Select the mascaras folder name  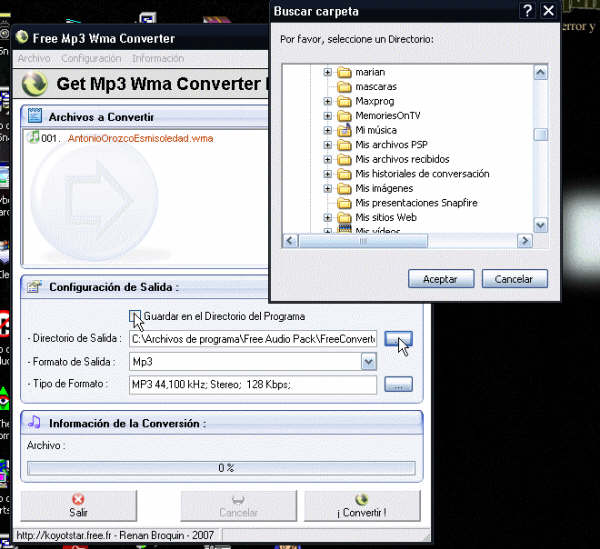(x=376, y=86)
